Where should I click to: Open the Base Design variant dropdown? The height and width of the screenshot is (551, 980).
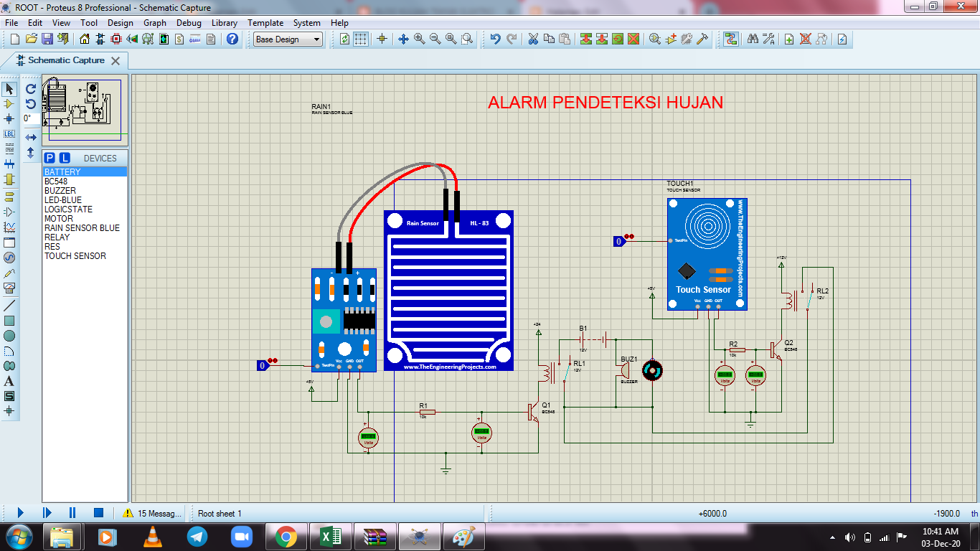(x=288, y=39)
